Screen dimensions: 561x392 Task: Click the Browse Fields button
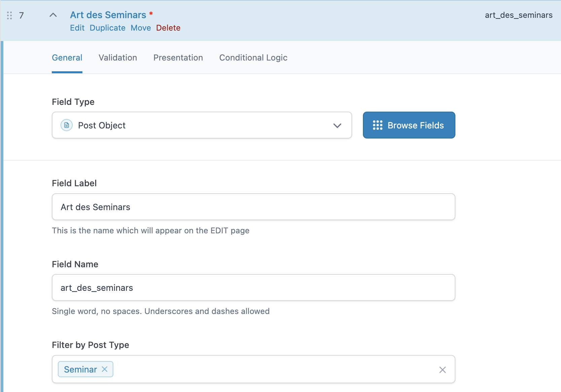pyautogui.click(x=409, y=125)
